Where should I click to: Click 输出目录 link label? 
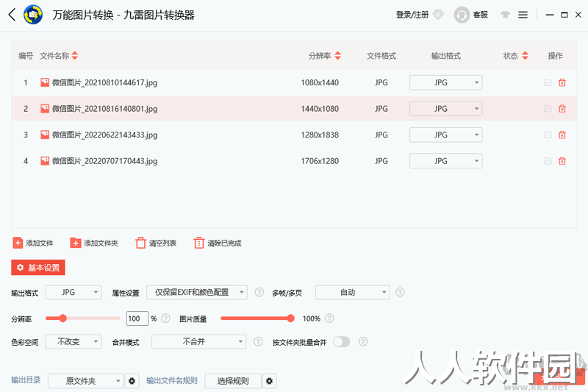click(26, 380)
